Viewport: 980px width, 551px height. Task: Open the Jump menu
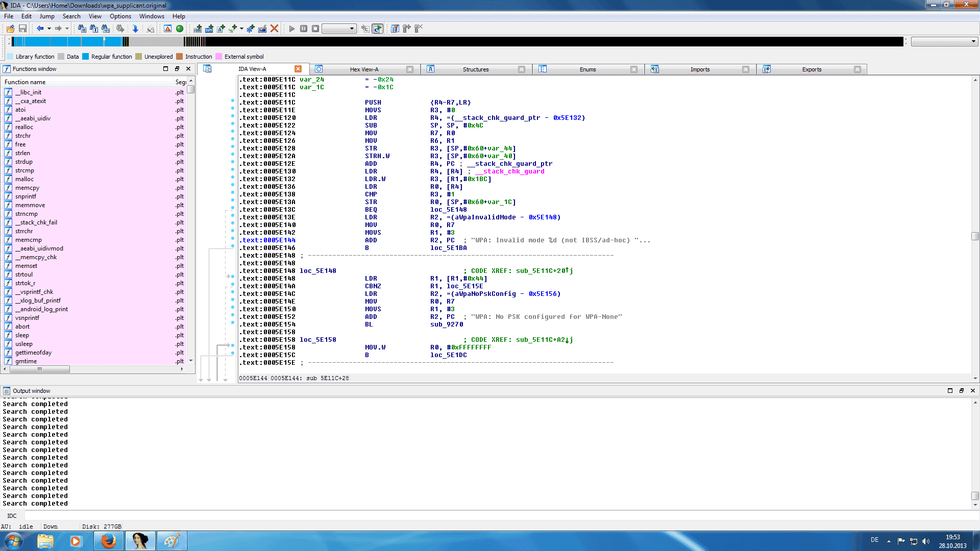(47, 16)
